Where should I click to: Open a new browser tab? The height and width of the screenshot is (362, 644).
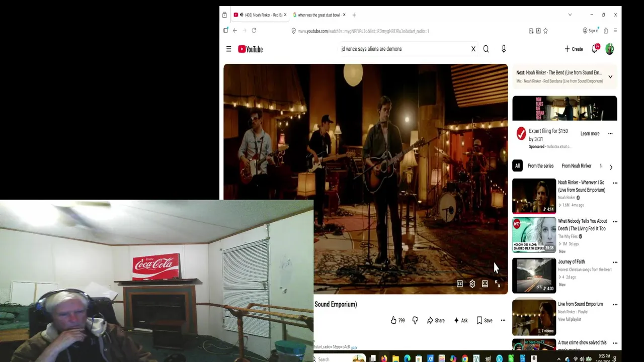click(x=354, y=15)
